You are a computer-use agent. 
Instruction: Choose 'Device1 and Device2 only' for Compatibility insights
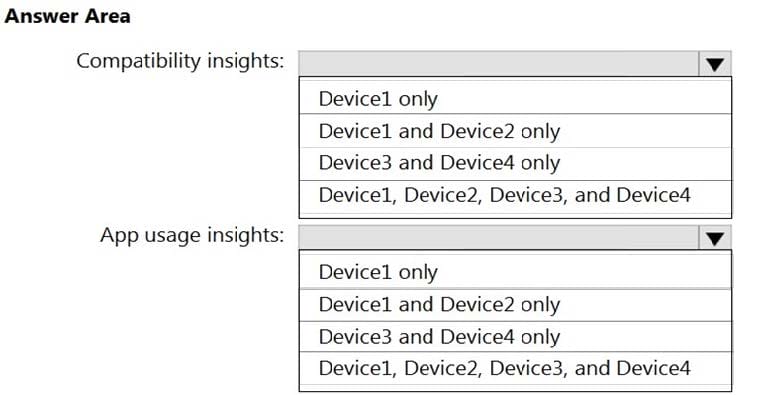pyautogui.click(x=515, y=131)
